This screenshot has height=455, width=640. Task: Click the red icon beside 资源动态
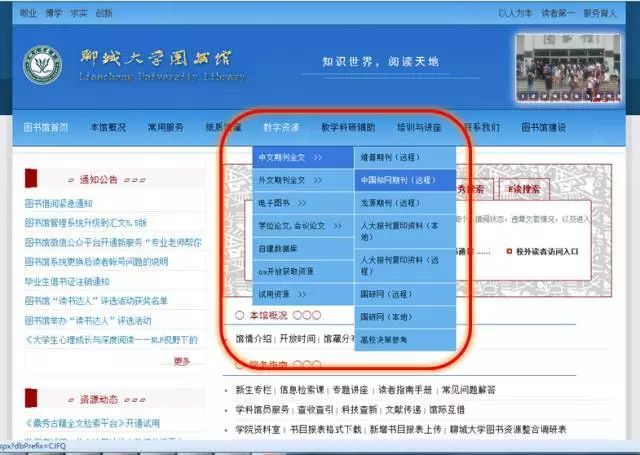click(31, 398)
